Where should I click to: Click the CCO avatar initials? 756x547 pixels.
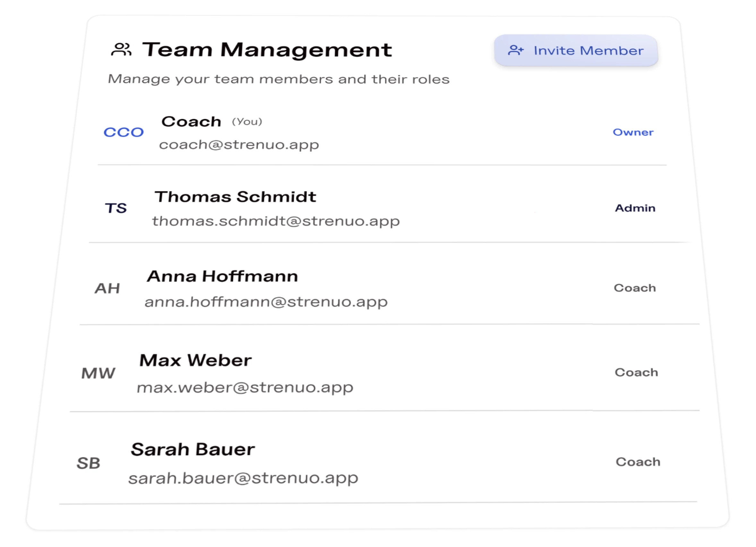point(124,132)
